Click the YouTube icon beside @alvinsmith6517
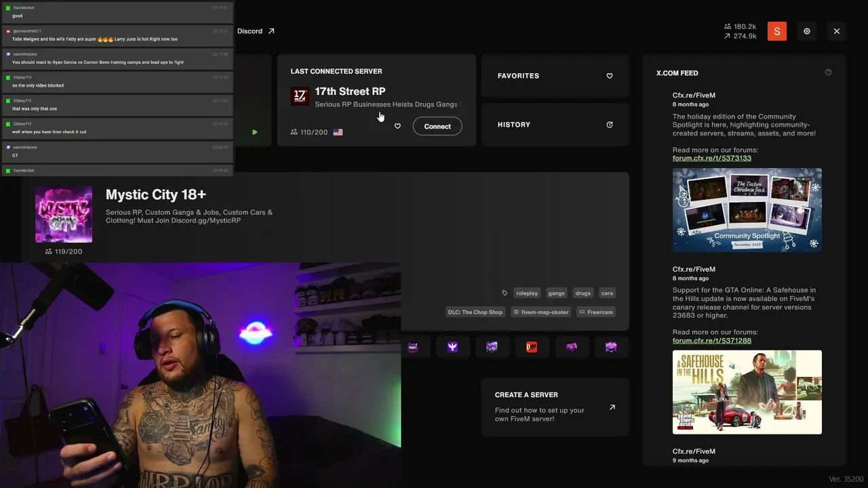This screenshot has width=868, height=488. 8,31
